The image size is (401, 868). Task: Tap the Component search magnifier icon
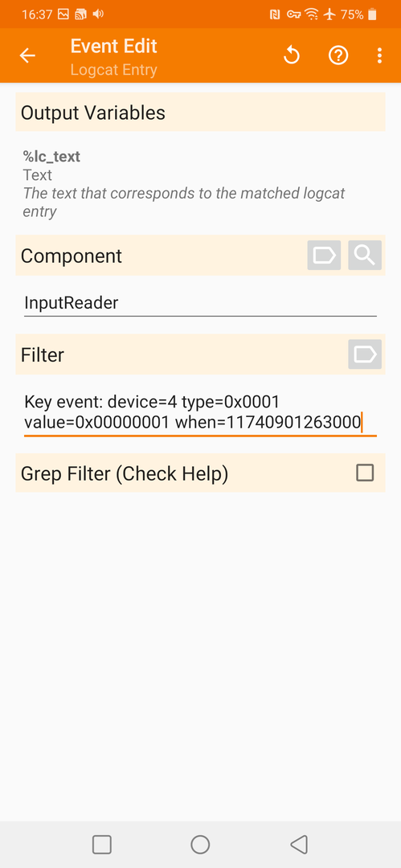pos(365,256)
